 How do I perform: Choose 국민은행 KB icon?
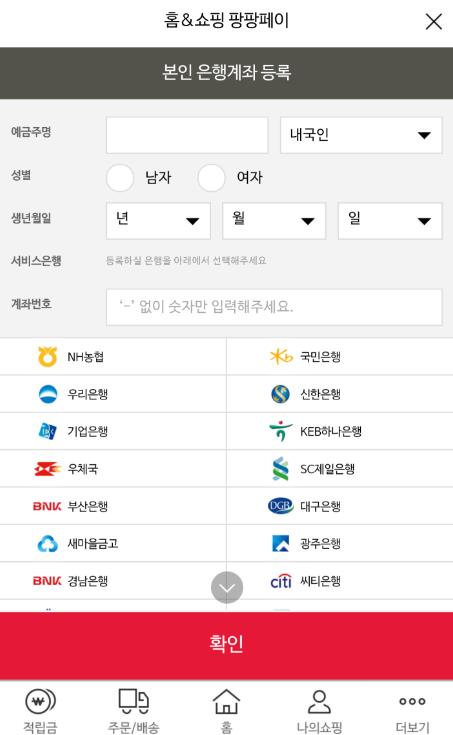(281, 357)
